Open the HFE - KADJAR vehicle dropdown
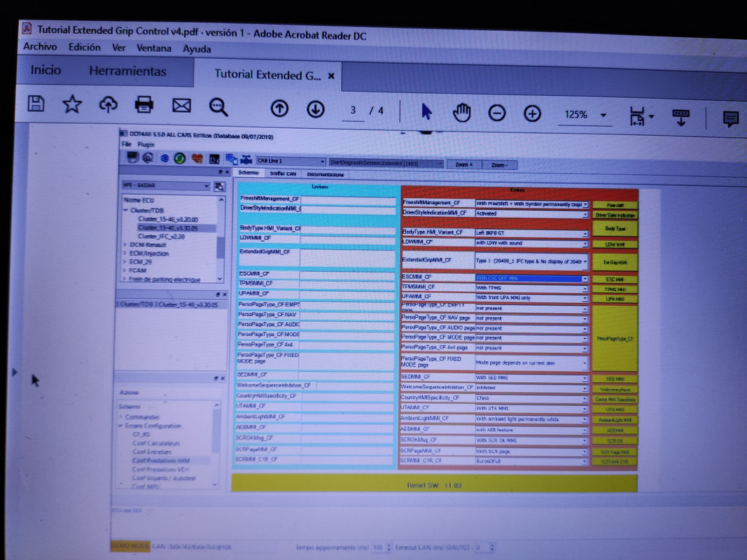This screenshot has width=747, height=560. 166,185
